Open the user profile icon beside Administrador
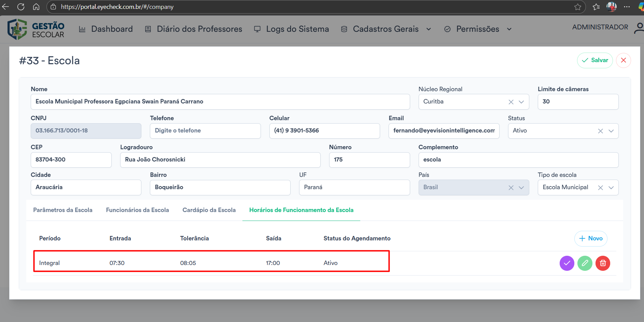This screenshot has width=644, height=322. [639, 28]
